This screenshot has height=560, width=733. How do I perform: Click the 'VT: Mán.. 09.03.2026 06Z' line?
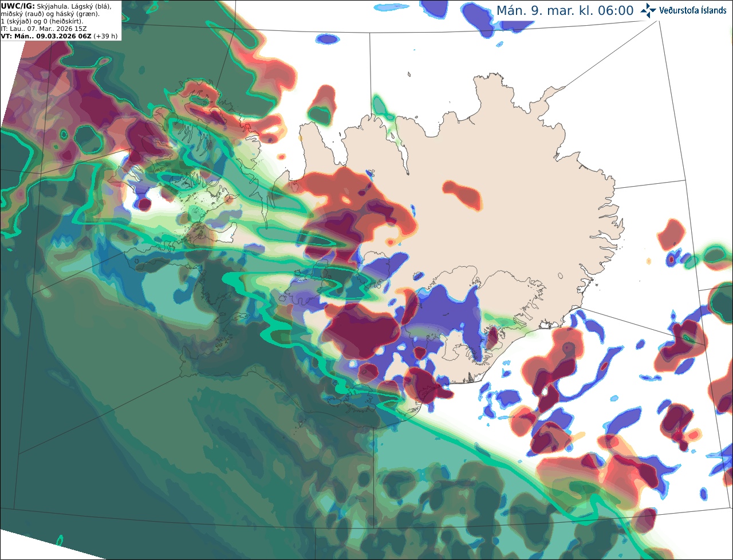(46, 36)
